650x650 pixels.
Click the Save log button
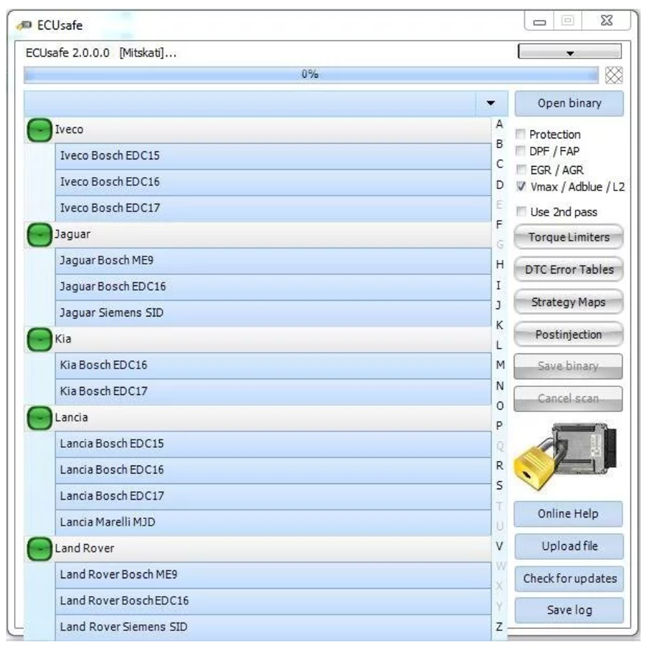coord(569,610)
